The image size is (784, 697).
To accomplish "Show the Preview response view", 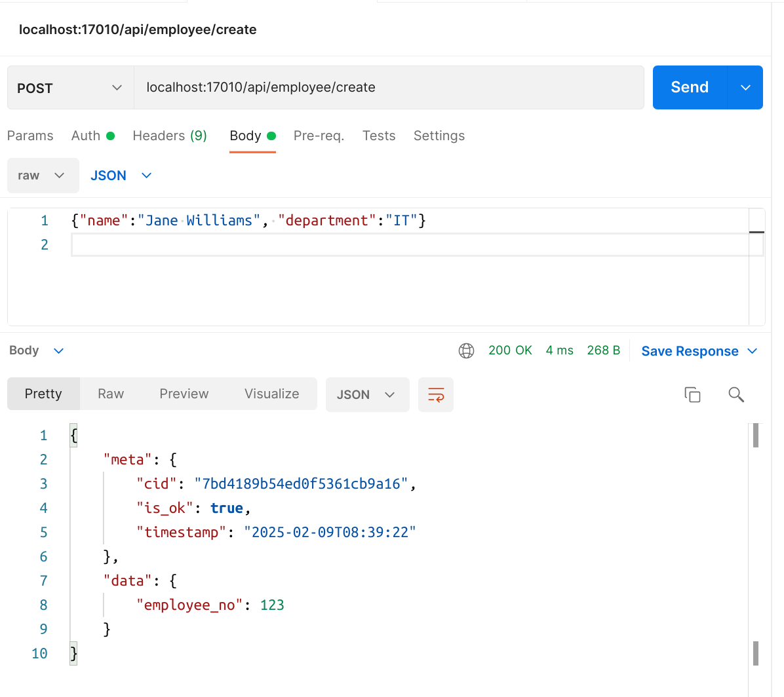I will coord(184,394).
